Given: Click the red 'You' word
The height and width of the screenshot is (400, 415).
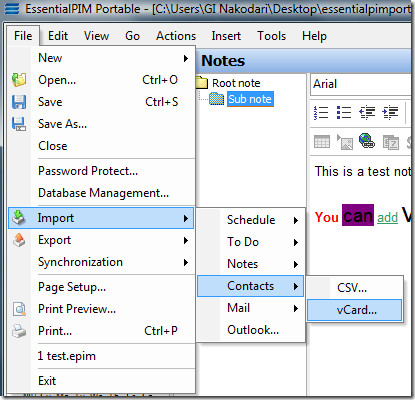Looking at the screenshot, I should coord(327,217).
